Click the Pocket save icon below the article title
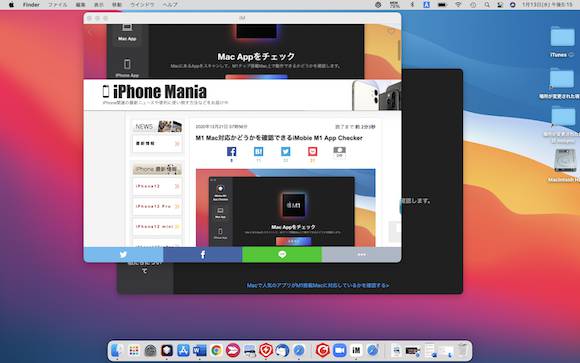This screenshot has width=580, height=363. 313,151
